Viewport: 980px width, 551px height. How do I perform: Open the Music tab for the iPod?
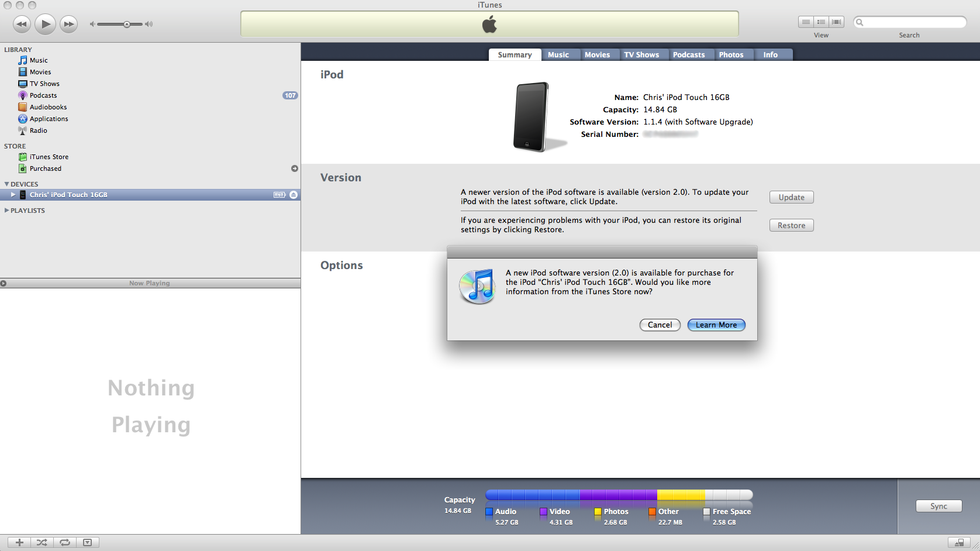pos(558,54)
